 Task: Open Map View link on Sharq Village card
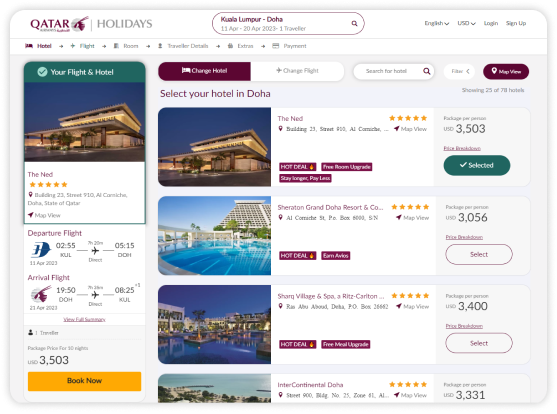click(412, 306)
